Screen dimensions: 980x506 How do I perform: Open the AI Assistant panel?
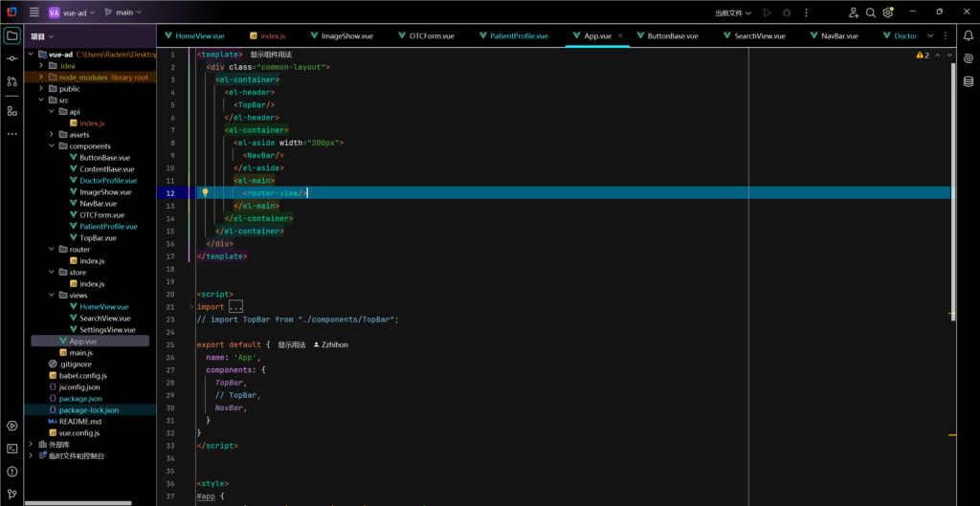pyautogui.click(x=969, y=58)
